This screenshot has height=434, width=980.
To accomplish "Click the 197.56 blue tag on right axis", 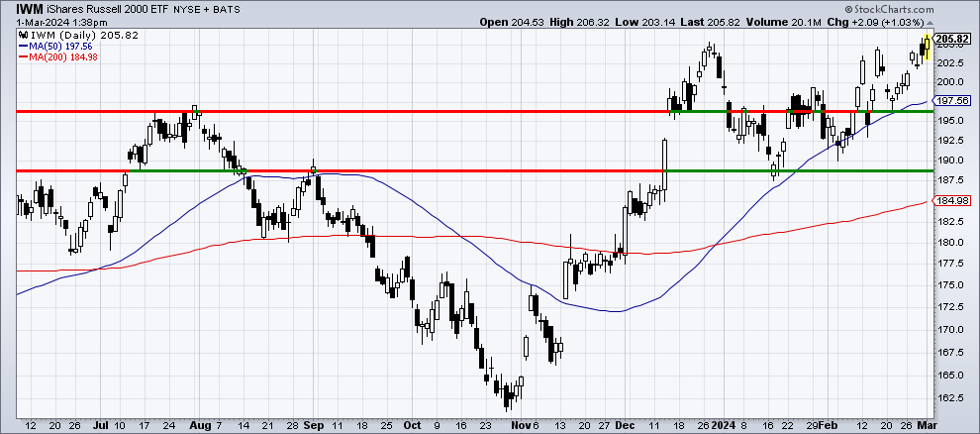I will [x=949, y=100].
